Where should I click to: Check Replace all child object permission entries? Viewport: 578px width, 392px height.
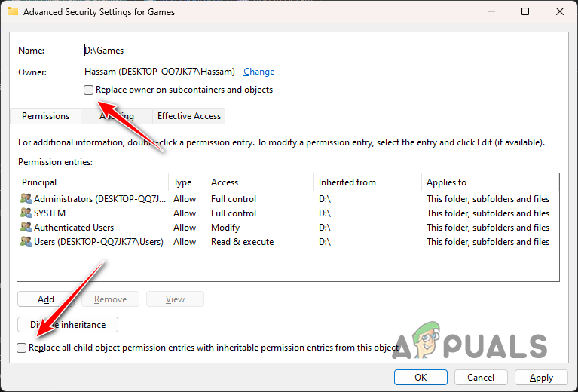21,348
